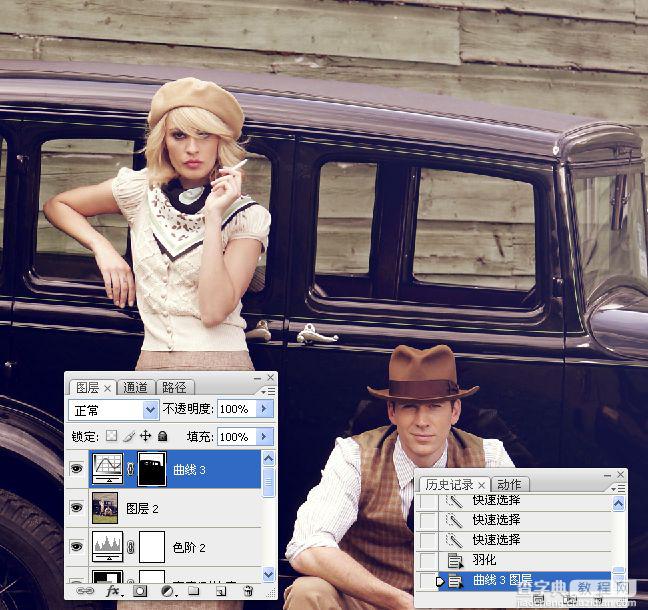648x610 pixels.
Task: Toggle lock position cross-arrows icon
Action: pyautogui.click(x=145, y=436)
